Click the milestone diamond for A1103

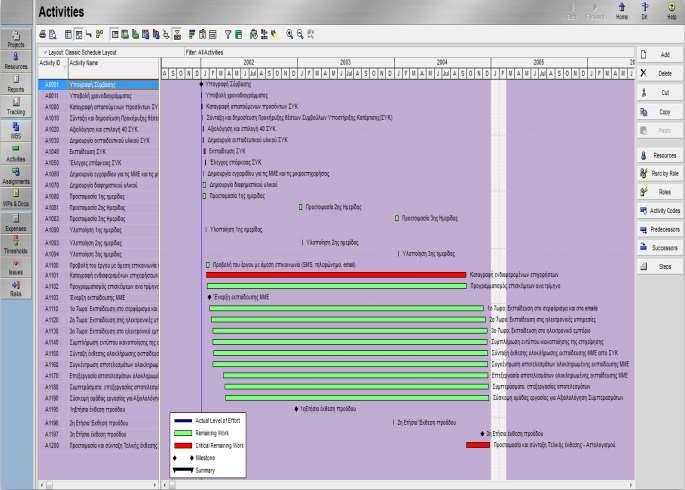[x=210, y=297]
